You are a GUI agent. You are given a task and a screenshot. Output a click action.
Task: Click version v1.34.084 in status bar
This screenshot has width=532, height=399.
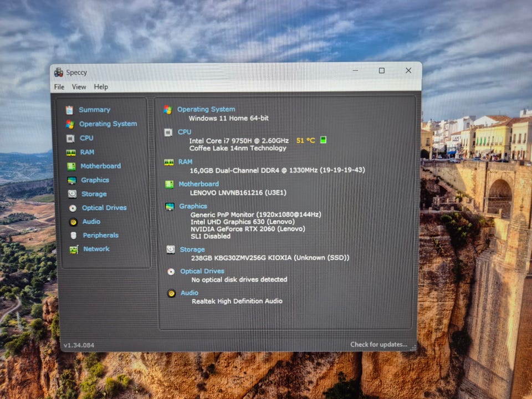tap(79, 345)
